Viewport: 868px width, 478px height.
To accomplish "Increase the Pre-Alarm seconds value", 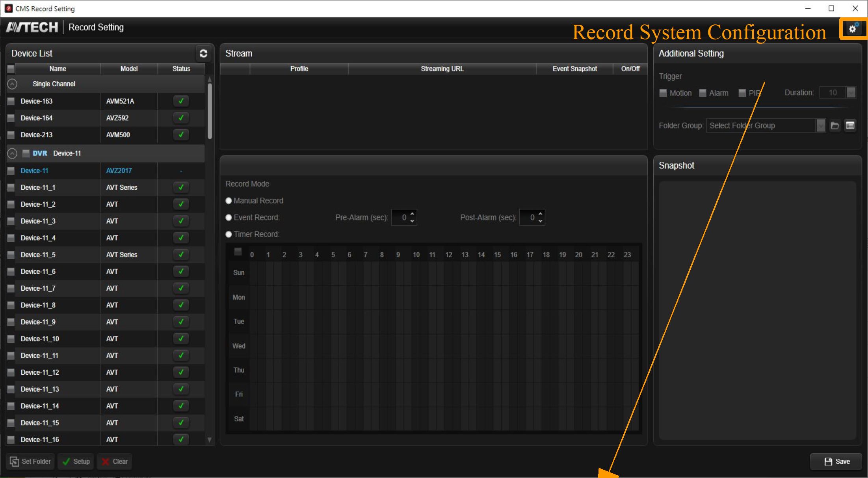I will click(412, 214).
